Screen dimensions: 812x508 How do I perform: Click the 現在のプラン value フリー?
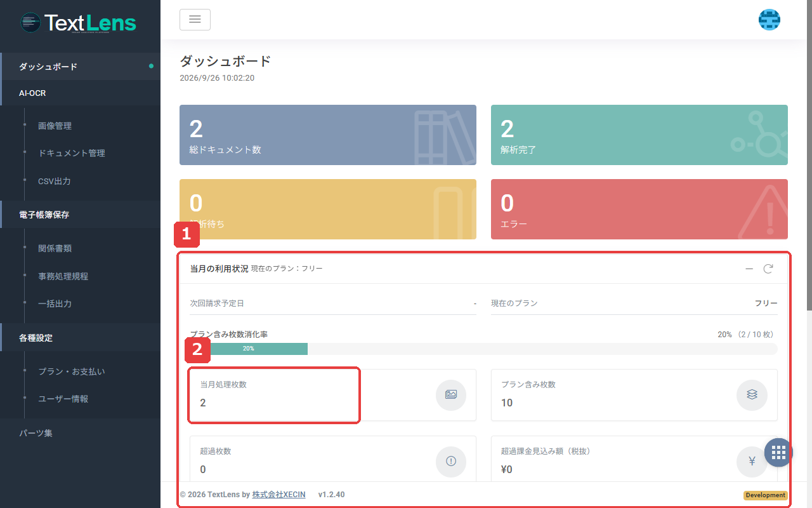[766, 304]
